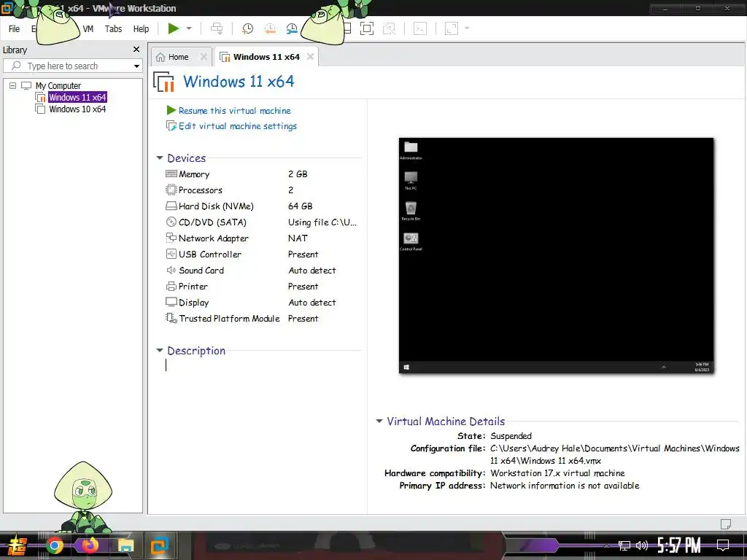
Task: Click the CD/DVD value Using file
Action: tap(322, 222)
